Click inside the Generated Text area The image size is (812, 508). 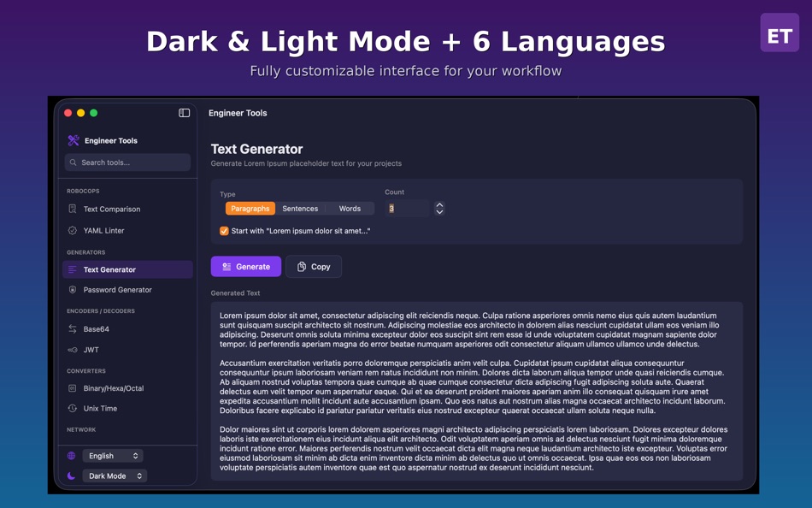click(x=476, y=392)
